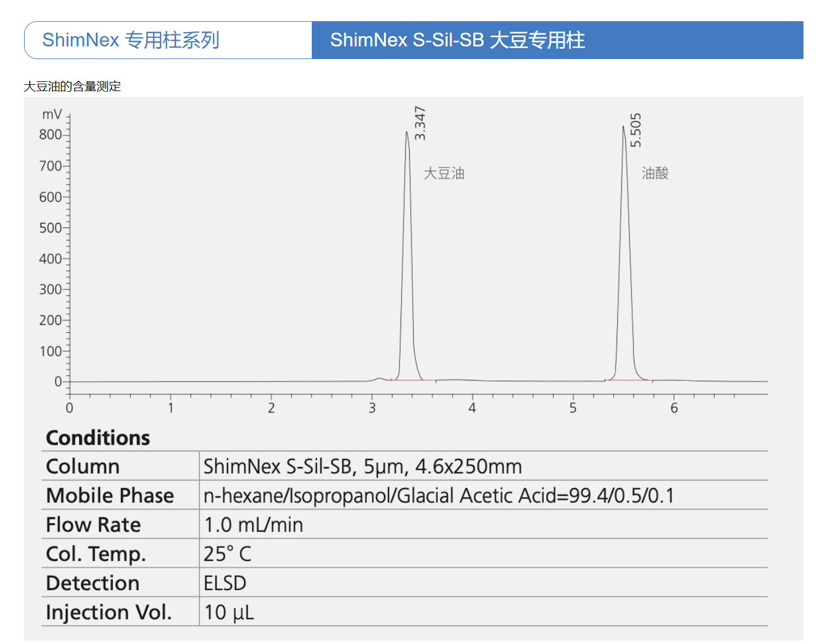Click the 5.505 retention time label
Viewport: 835px width, 644px height.
click(x=636, y=130)
